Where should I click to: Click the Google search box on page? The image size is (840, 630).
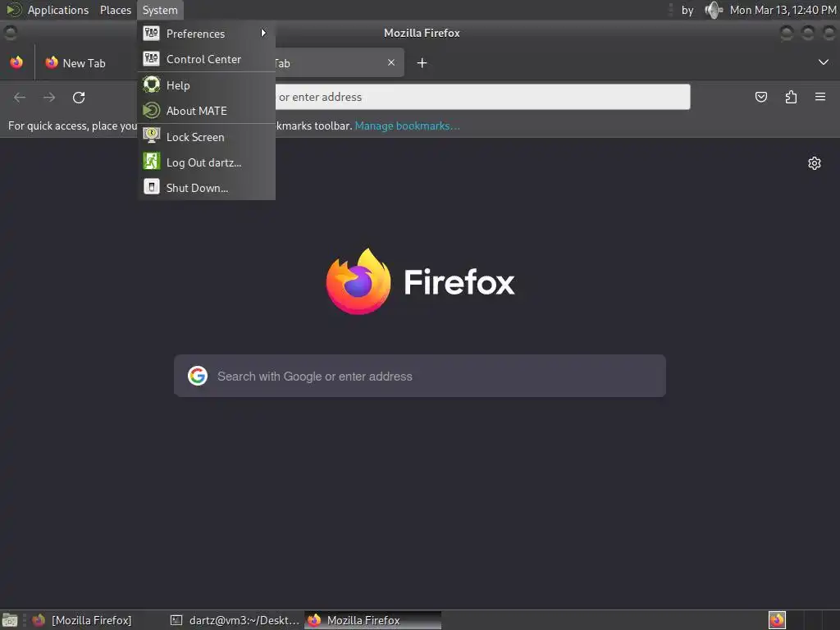(420, 376)
